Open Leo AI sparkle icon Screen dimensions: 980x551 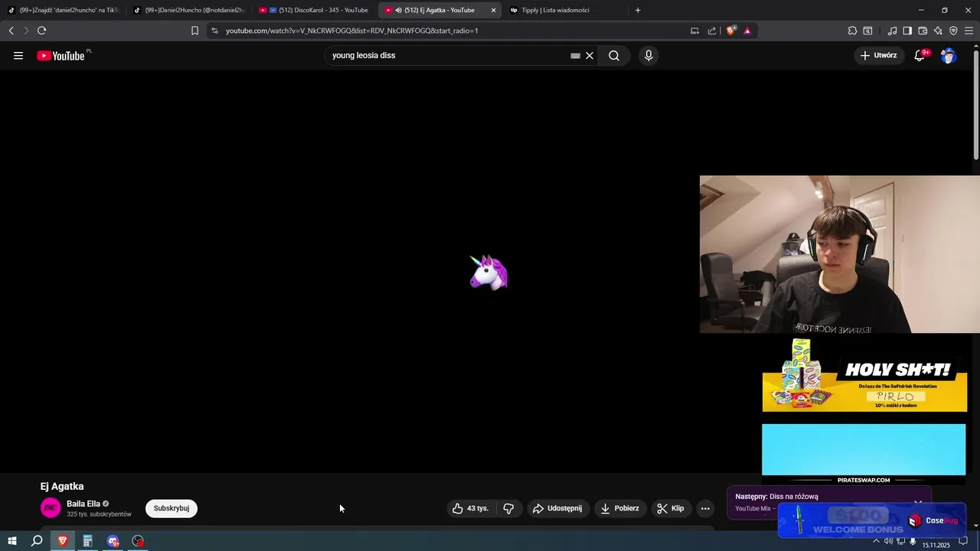coord(938,31)
